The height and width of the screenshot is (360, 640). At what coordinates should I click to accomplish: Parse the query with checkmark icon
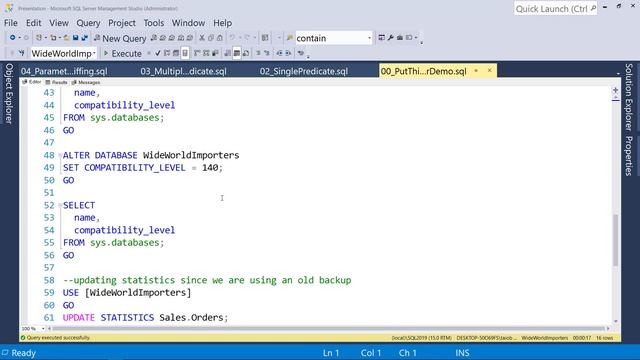coord(158,53)
